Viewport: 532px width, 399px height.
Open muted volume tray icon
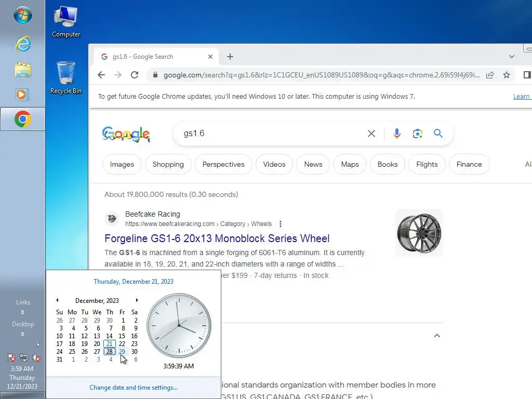36,357
